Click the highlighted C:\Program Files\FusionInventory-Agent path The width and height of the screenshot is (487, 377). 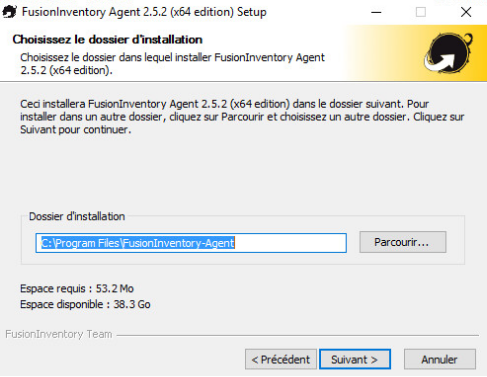tap(138, 243)
